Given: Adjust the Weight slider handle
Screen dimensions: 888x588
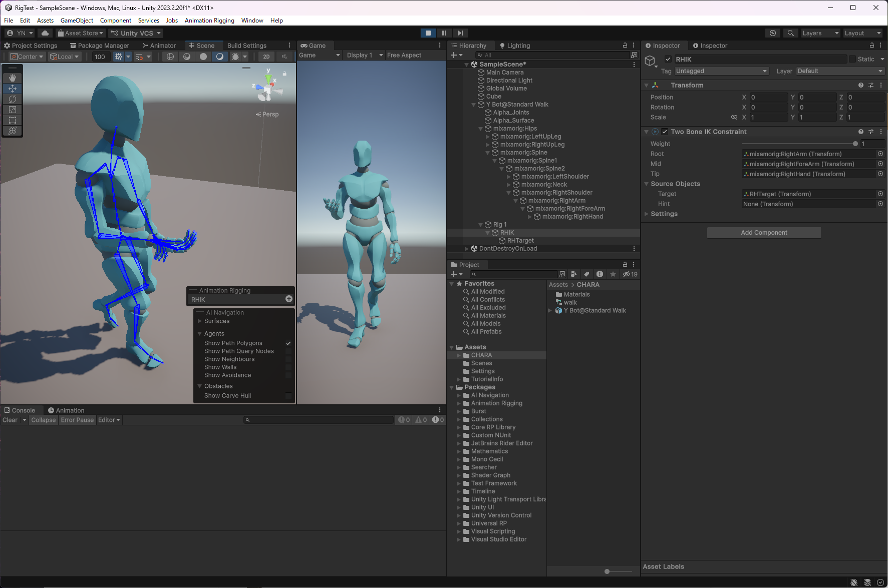Looking at the screenshot, I should [855, 144].
